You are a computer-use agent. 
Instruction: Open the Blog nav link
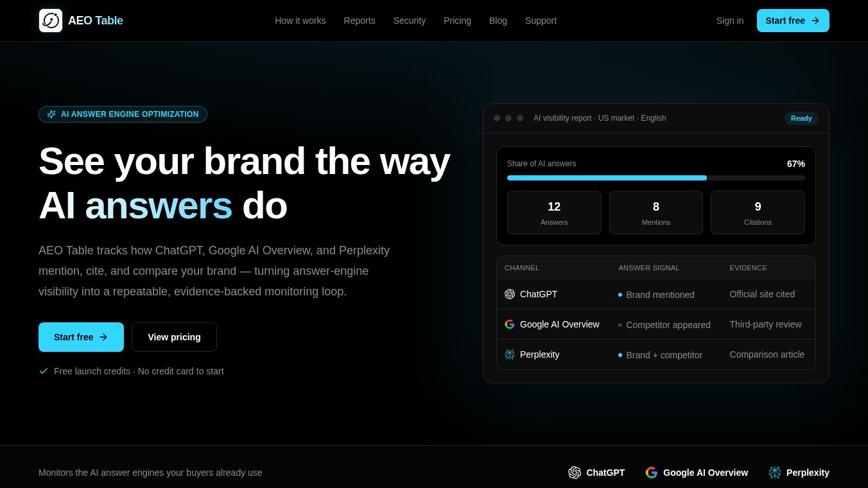point(498,21)
